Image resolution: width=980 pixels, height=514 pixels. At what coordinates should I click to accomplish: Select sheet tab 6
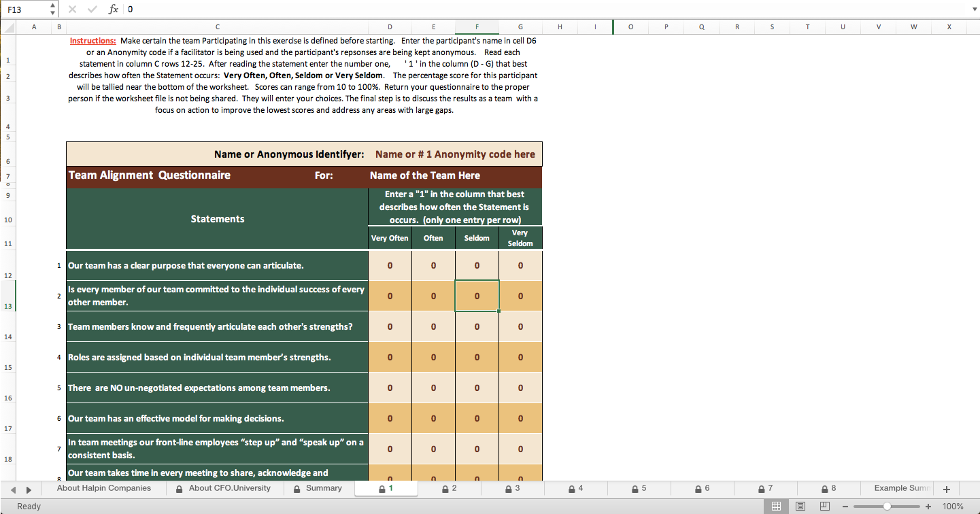tap(703, 488)
